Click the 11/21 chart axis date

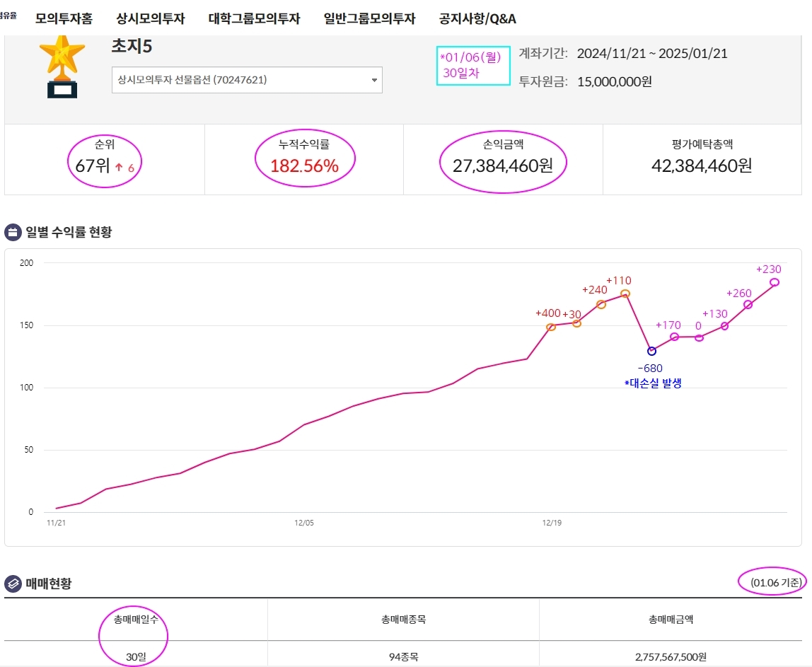[x=56, y=523]
